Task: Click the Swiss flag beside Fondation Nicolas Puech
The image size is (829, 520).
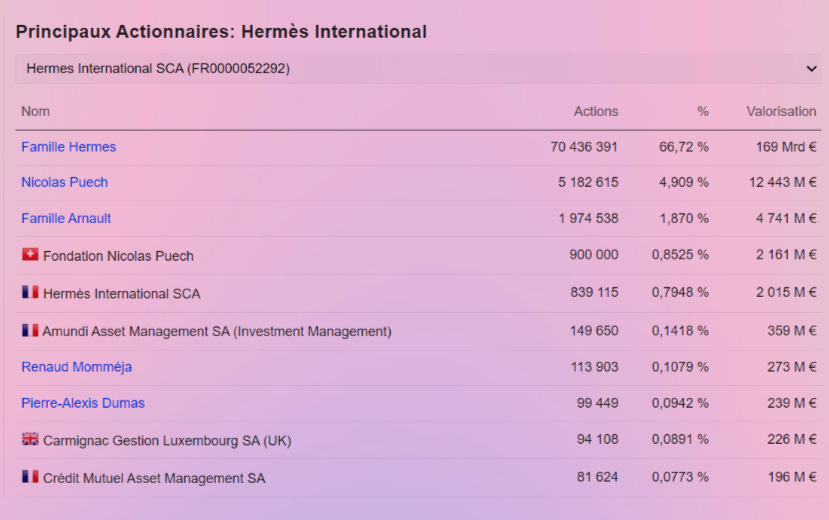Action: coord(30,255)
